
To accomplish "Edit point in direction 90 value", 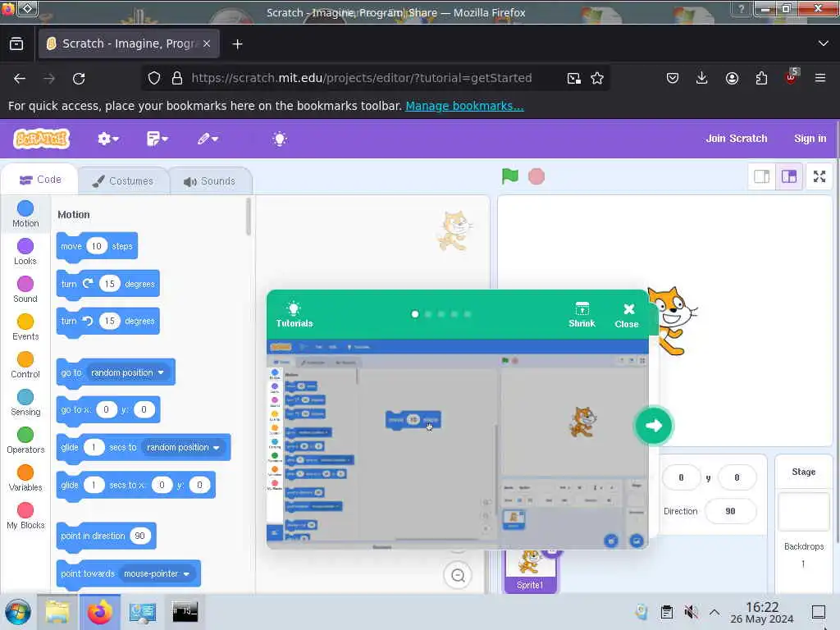I will [139, 536].
